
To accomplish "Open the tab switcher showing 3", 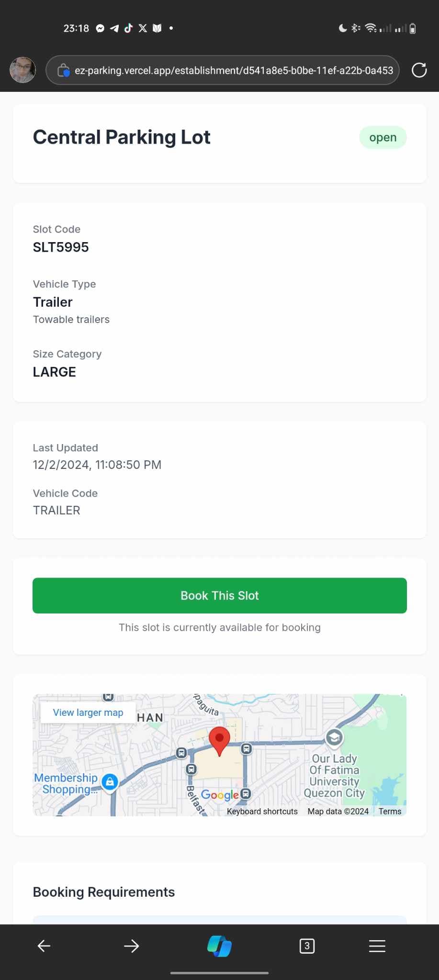I will coord(307,946).
